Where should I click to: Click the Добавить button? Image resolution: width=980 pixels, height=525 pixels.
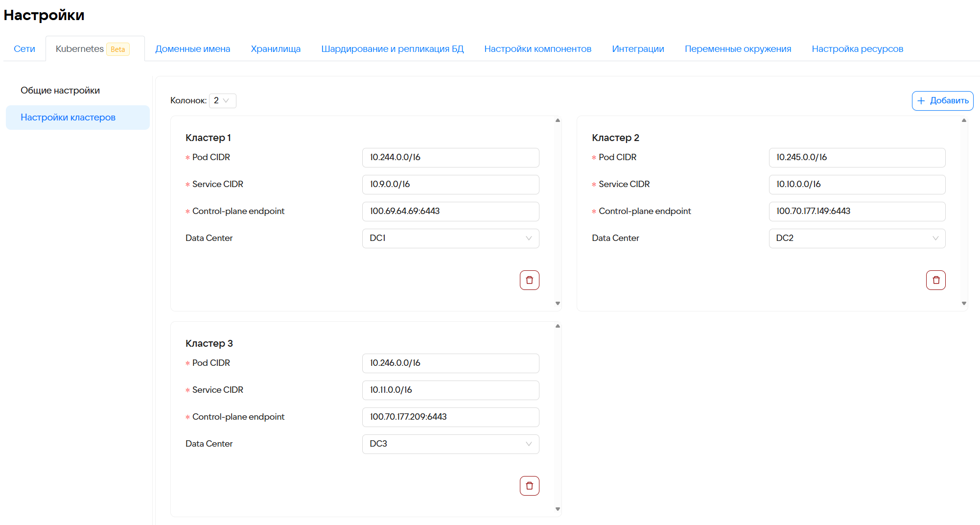[x=942, y=101]
